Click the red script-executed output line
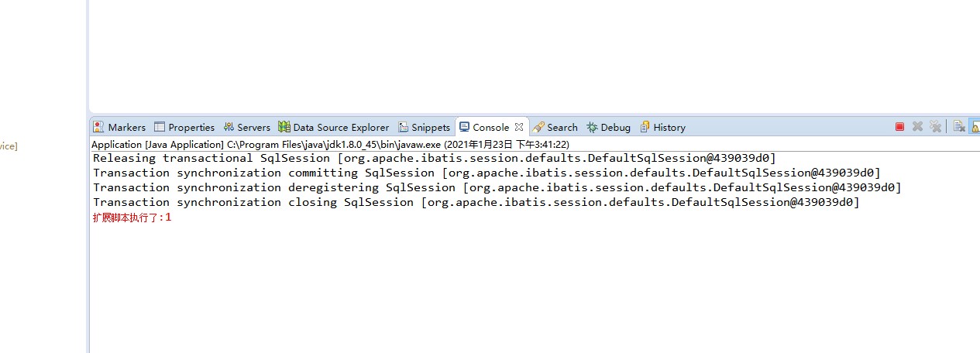The width and height of the screenshot is (980, 353). (132, 218)
